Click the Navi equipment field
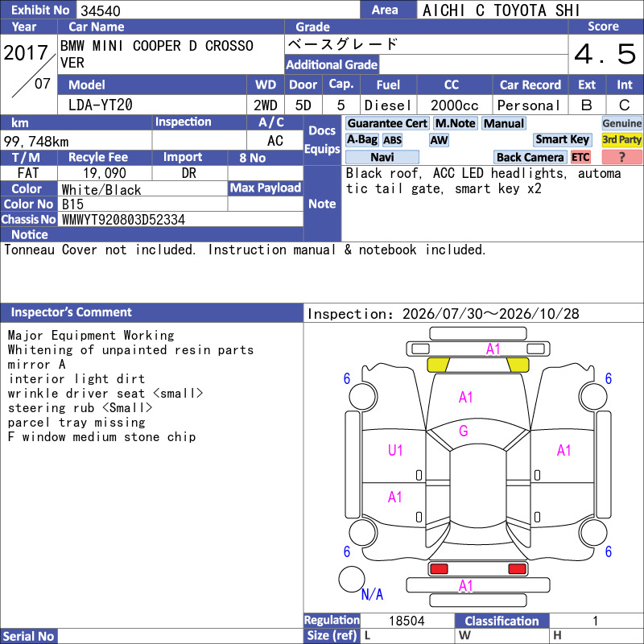The width and height of the screenshot is (644, 644). pyautogui.click(x=382, y=157)
